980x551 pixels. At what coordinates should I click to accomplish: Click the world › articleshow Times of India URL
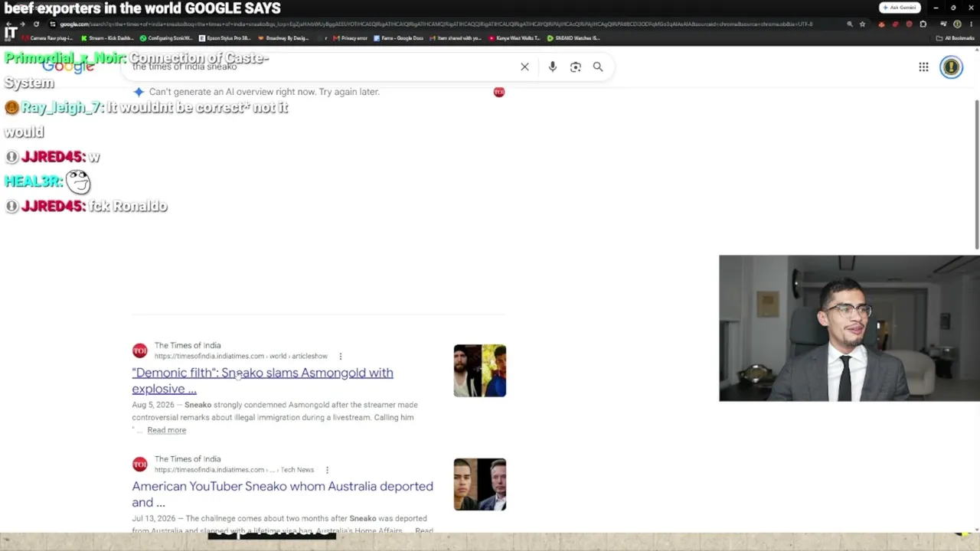pyautogui.click(x=240, y=356)
